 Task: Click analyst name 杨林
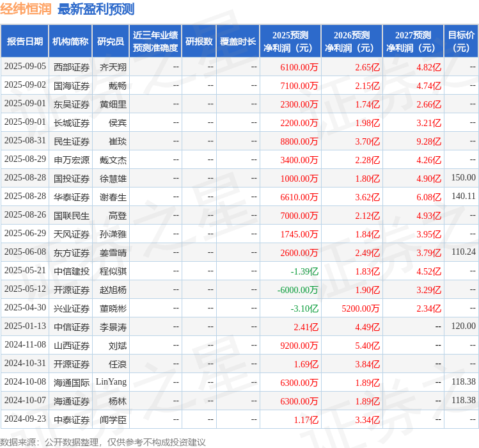pos(118,401)
